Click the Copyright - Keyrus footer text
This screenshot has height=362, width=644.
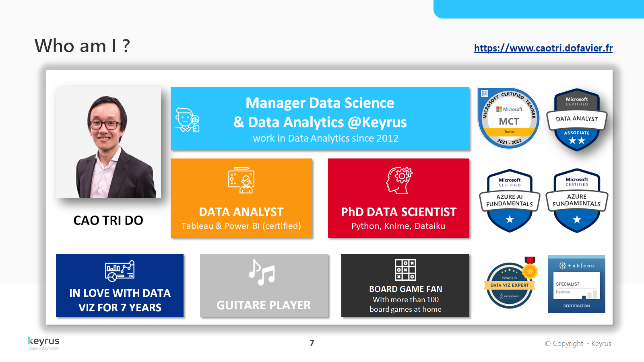point(578,343)
